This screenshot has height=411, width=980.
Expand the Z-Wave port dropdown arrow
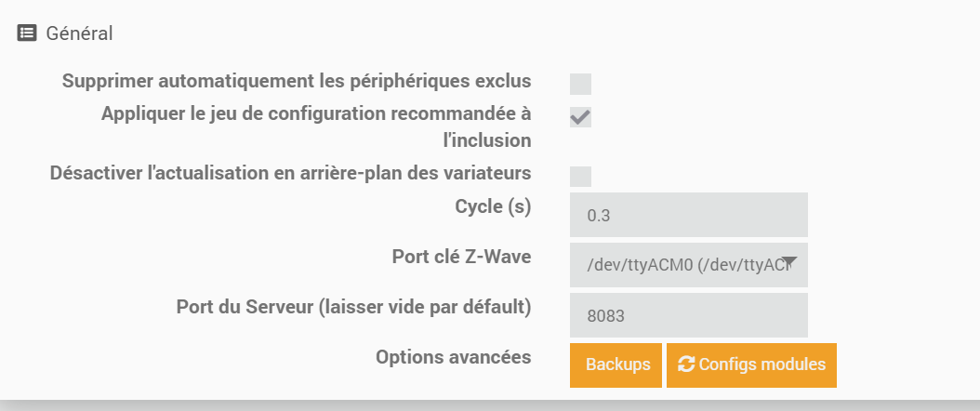click(789, 261)
